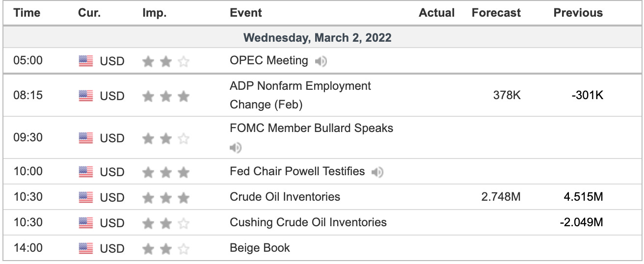
Task: Open the Cushing Crude Oil Inventories event
Action: tap(308, 222)
